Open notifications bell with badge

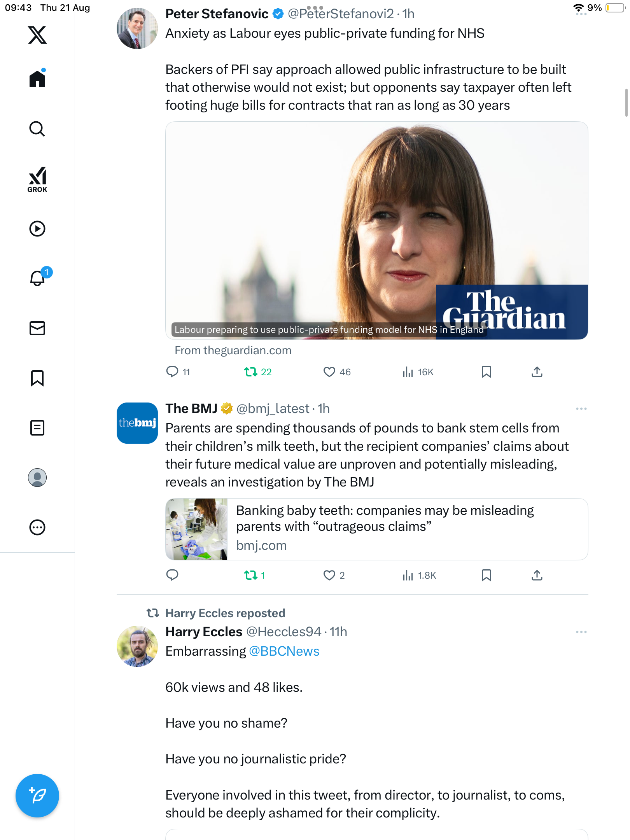(38, 278)
